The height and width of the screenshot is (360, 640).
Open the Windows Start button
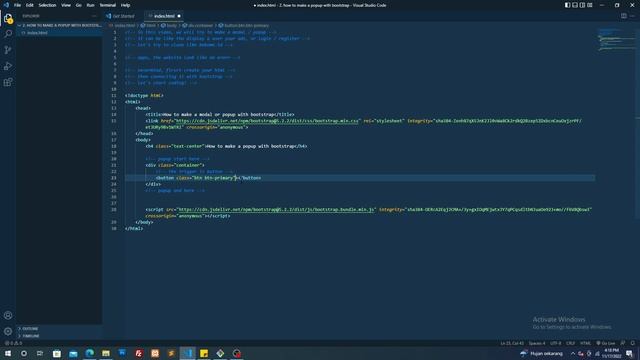[x=8, y=353]
